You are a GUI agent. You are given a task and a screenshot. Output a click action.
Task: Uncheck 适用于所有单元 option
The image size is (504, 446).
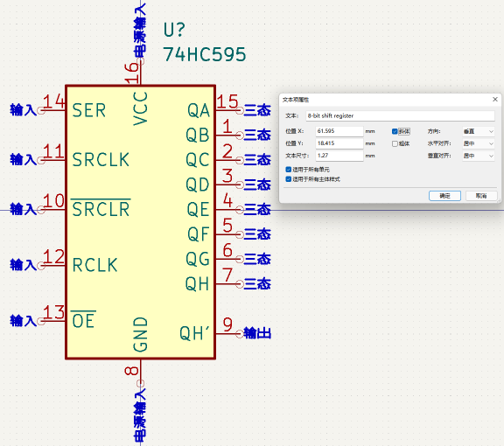289,170
